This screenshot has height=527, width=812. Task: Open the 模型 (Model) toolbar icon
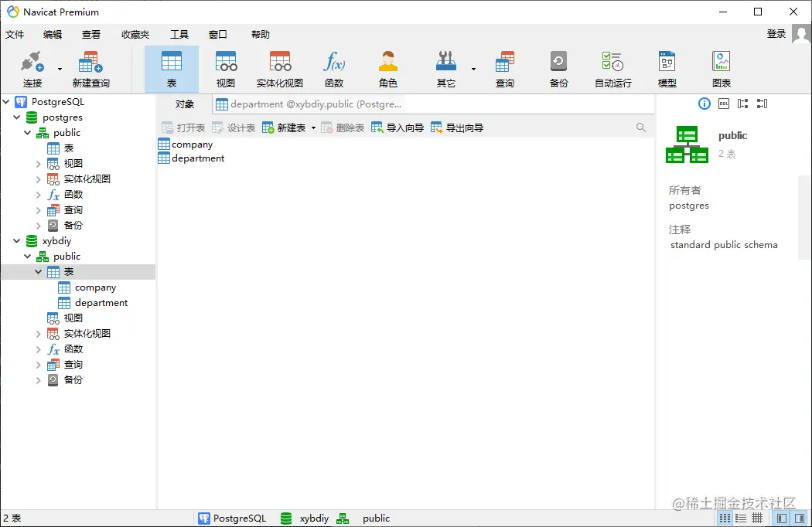667,69
